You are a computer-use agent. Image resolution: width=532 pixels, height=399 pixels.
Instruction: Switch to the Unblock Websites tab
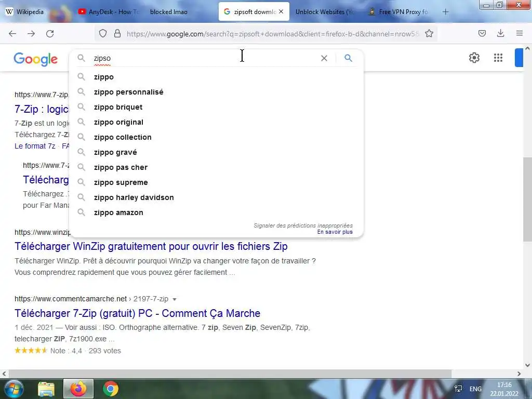[x=324, y=12]
